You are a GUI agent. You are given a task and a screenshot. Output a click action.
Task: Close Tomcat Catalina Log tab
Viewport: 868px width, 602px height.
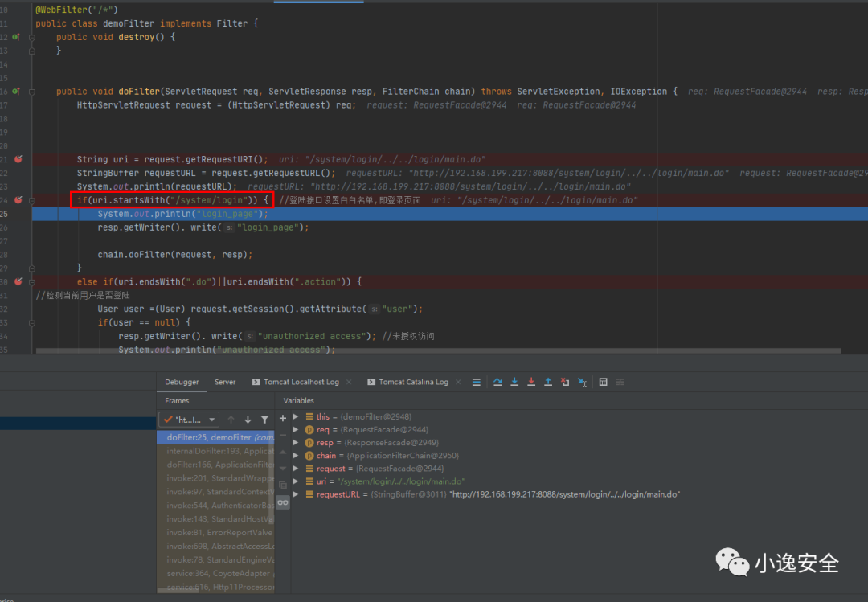coord(458,382)
